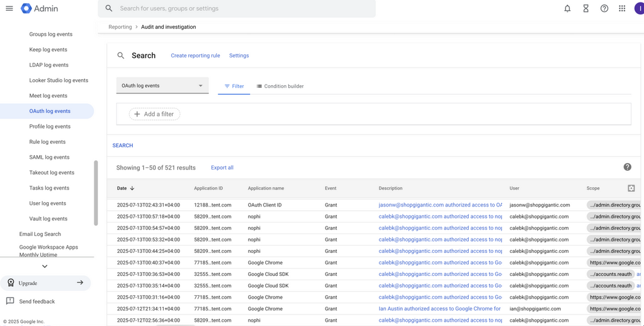Screen dimensions: 644x326
Task: Open description for 2025-07-13T00:57:18 nophi grant
Action: (440, 216)
